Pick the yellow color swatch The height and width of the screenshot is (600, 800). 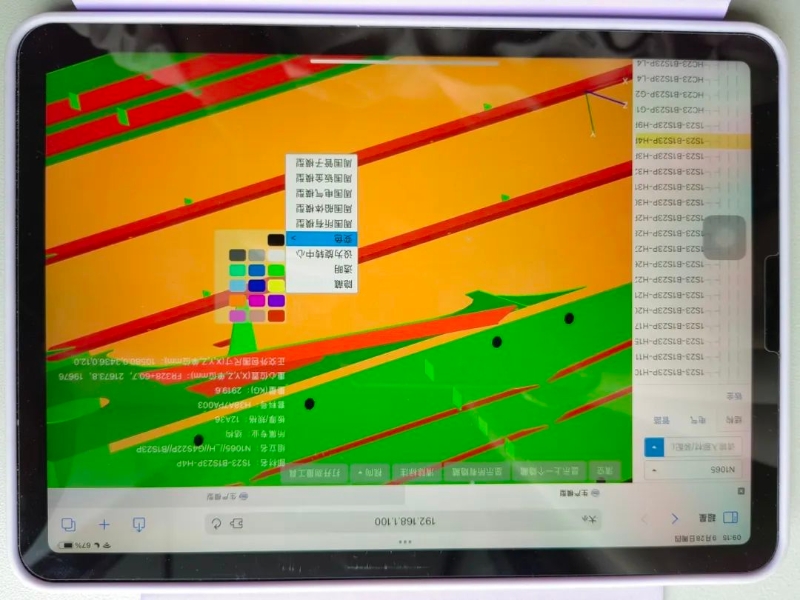(276, 285)
